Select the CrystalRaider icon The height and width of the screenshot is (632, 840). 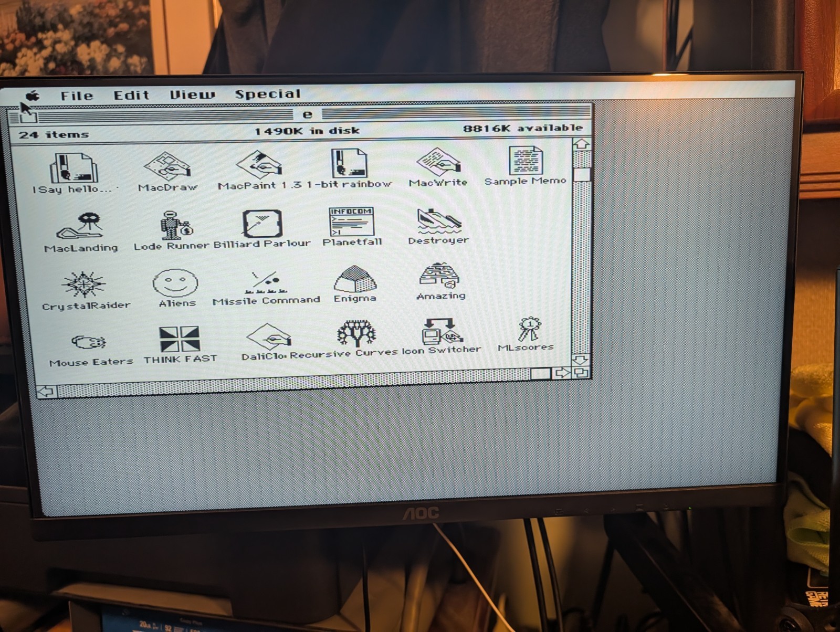coord(83,285)
